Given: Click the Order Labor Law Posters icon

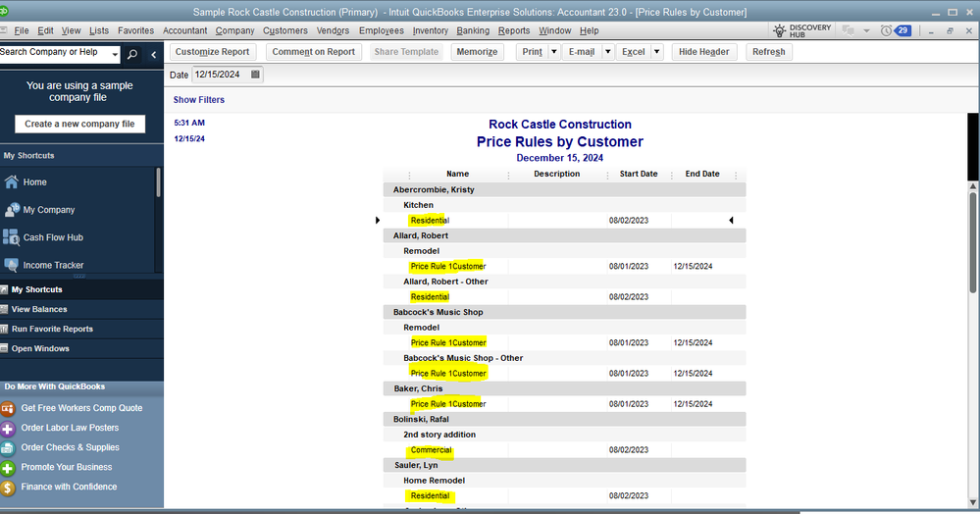Looking at the screenshot, I should point(8,429).
